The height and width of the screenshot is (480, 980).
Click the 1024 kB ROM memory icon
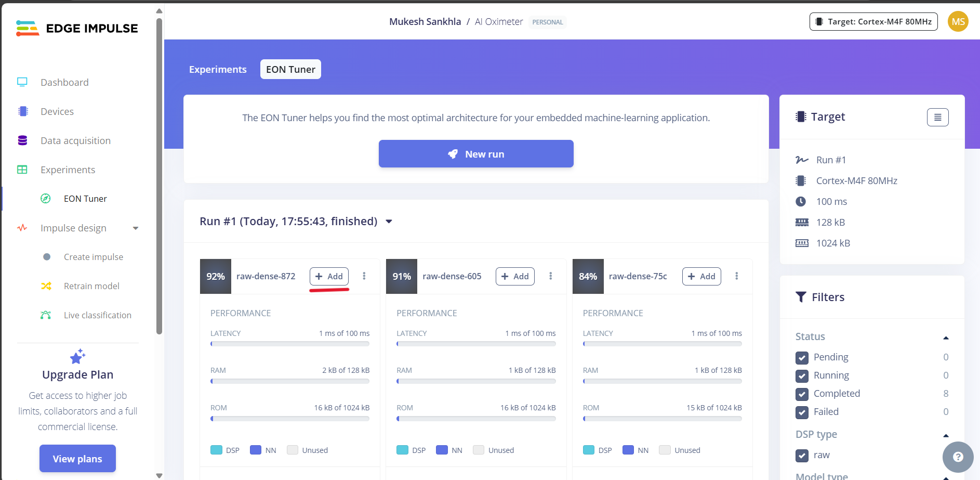[x=802, y=243]
